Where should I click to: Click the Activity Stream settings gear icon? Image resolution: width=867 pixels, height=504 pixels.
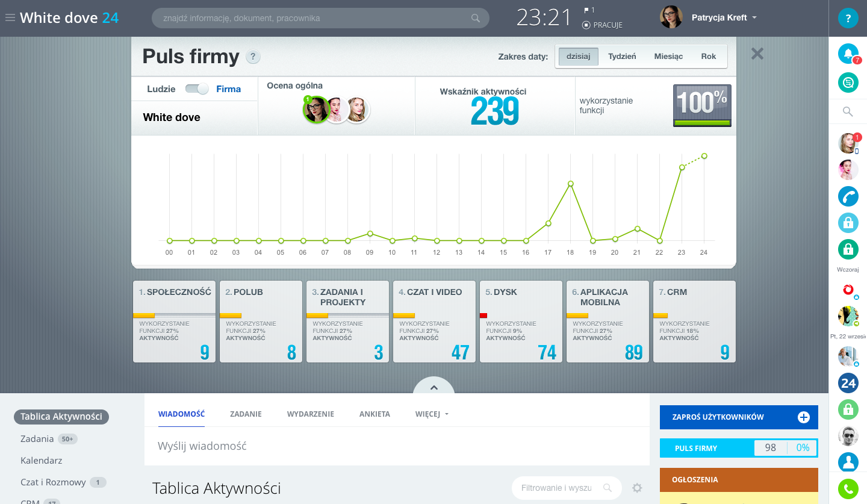tap(637, 488)
